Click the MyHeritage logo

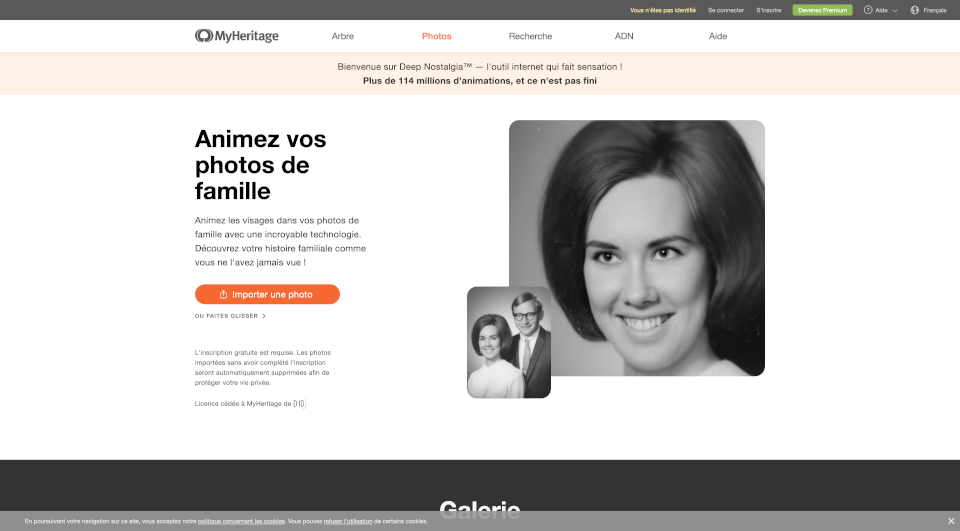click(x=236, y=36)
